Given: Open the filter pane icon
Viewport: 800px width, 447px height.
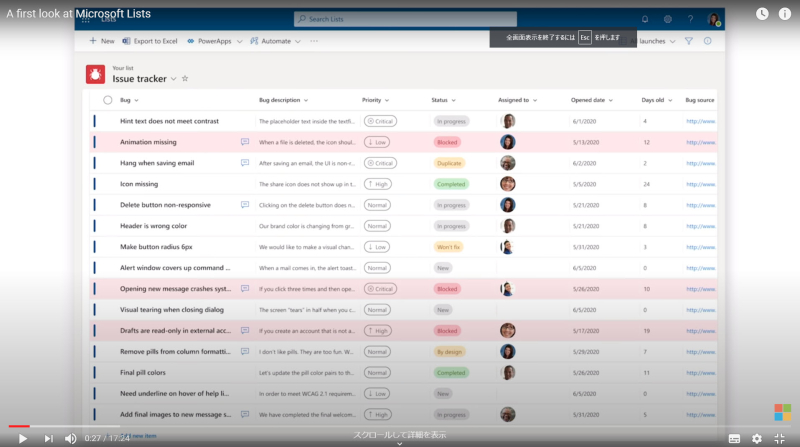Looking at the screenshot, I should click(689, 41).
